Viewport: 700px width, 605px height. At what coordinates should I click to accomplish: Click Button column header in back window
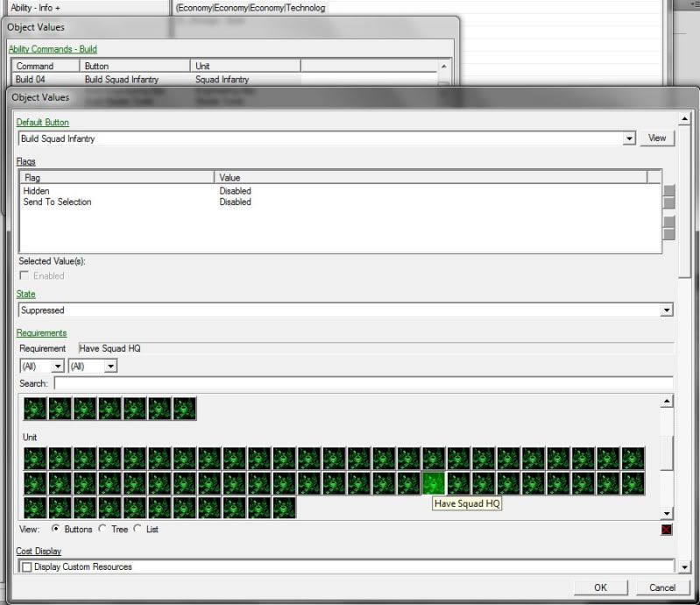click(135, 66)
